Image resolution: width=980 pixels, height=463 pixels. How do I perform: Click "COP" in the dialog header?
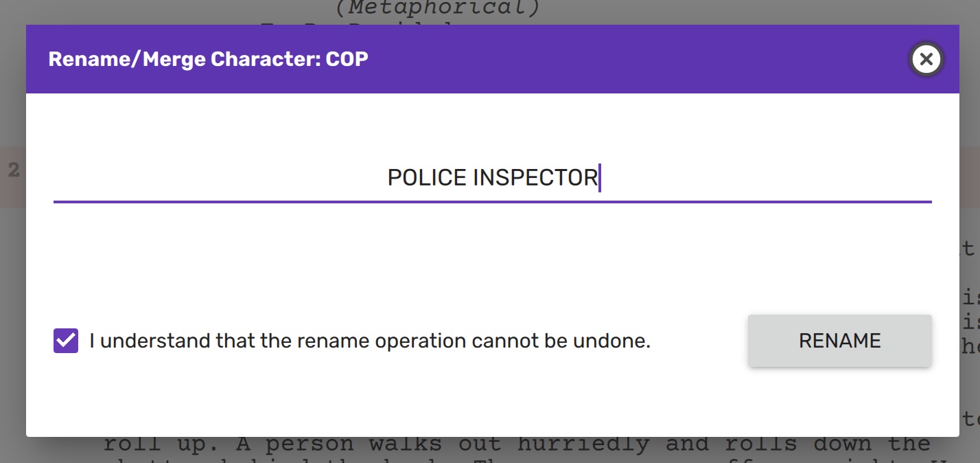click(347, 59)
